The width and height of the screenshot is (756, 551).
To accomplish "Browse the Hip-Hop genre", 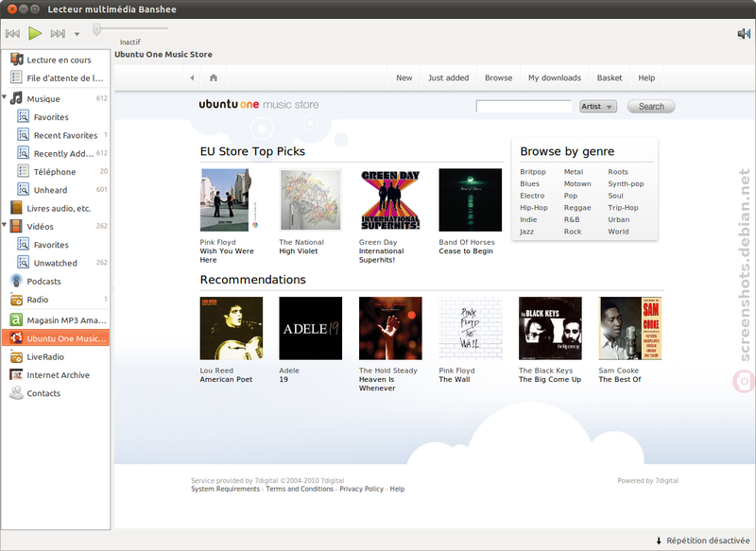I will (534, 208).
